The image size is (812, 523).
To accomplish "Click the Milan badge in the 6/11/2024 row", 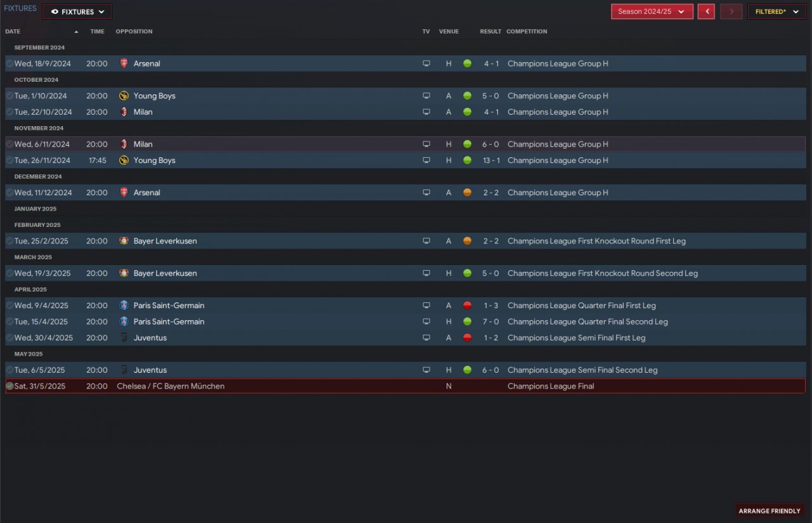I will (124, 144).
